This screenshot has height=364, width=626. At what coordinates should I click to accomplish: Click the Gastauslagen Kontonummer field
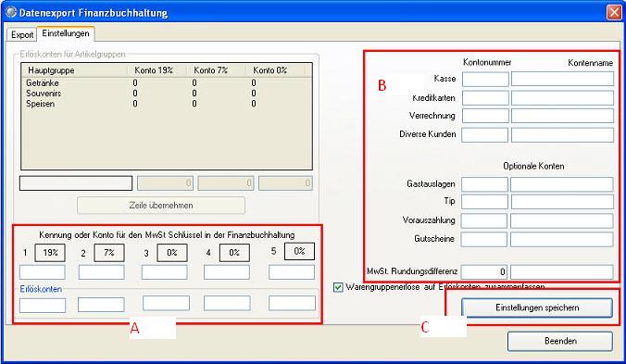click(x=484, y=184)
